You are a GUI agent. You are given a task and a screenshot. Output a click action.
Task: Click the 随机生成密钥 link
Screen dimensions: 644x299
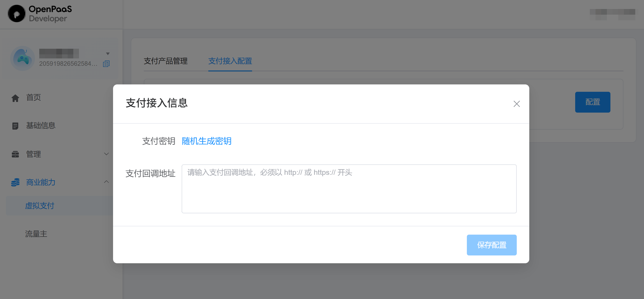206,141
